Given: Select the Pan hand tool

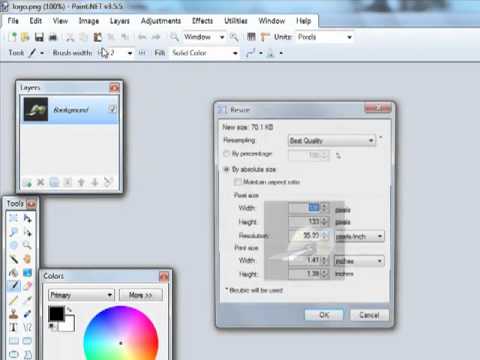Looking at the screenshot, I should [27, 259].
